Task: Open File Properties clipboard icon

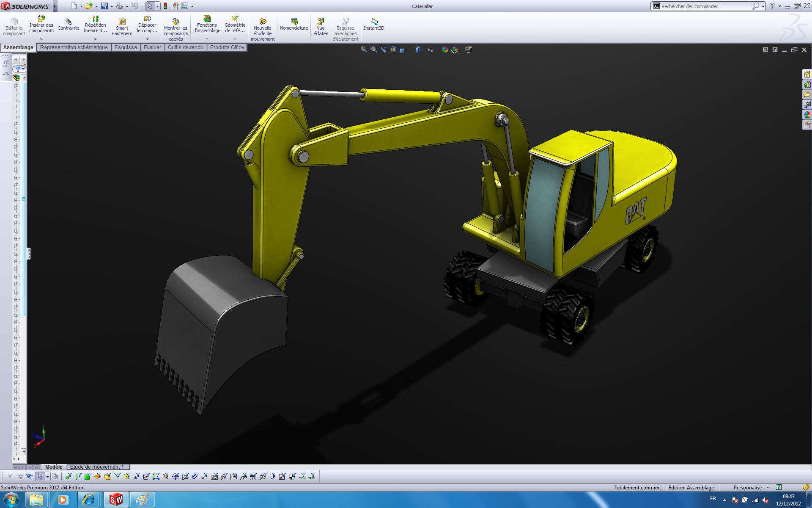Action: click(x=175, y=6)
